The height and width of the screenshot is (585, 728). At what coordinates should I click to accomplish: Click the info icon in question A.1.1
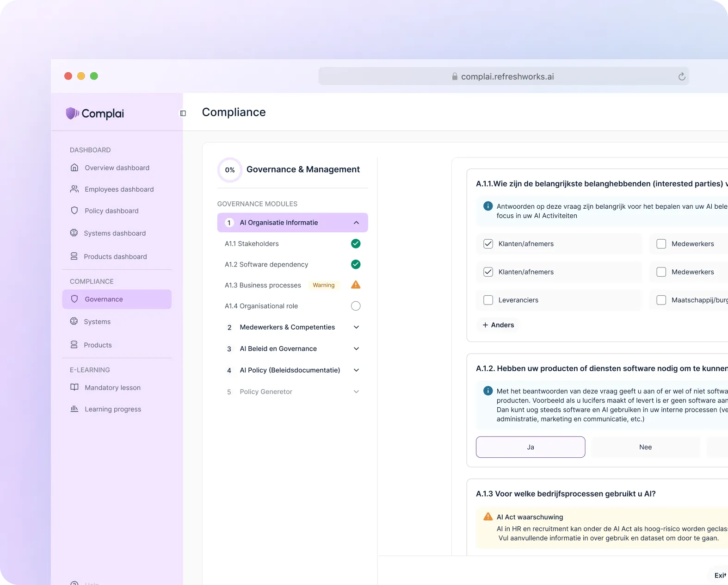click(487, 206)
